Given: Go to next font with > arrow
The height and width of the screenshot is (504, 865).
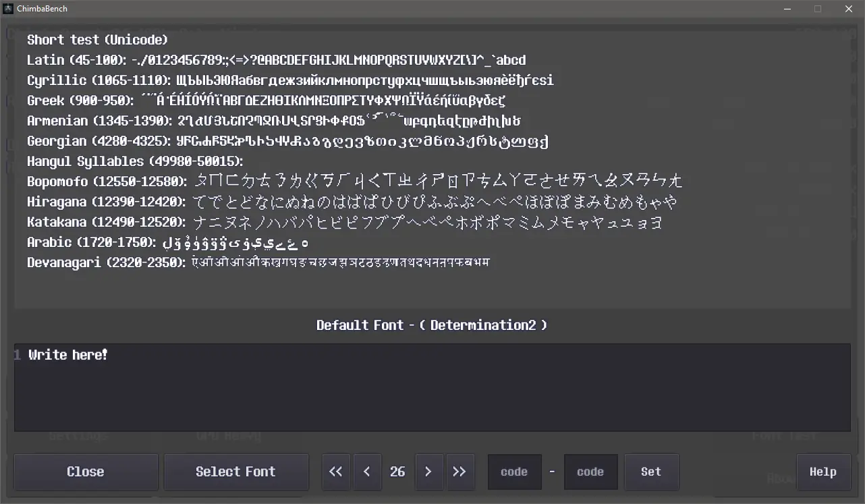Looking at the screenshot, I should tap(428, 472).
